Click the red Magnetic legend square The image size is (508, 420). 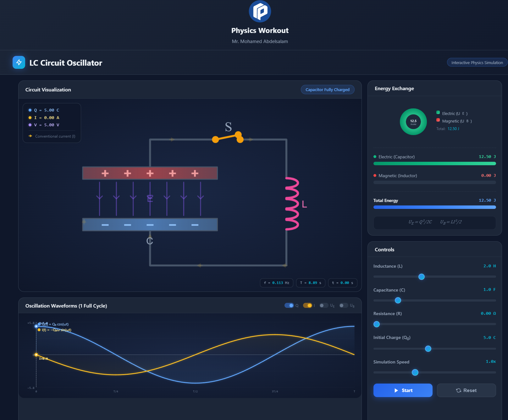[x=438, y=120]
